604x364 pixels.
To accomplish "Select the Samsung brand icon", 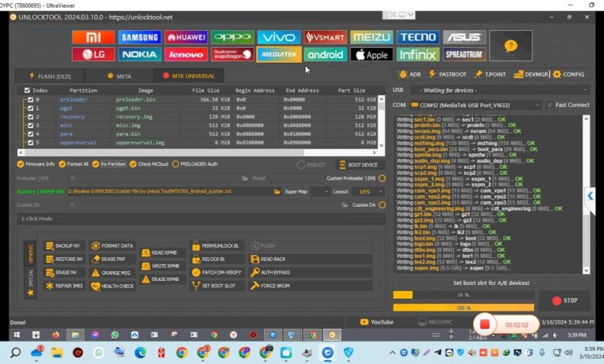I will click(x=139, y=37).
